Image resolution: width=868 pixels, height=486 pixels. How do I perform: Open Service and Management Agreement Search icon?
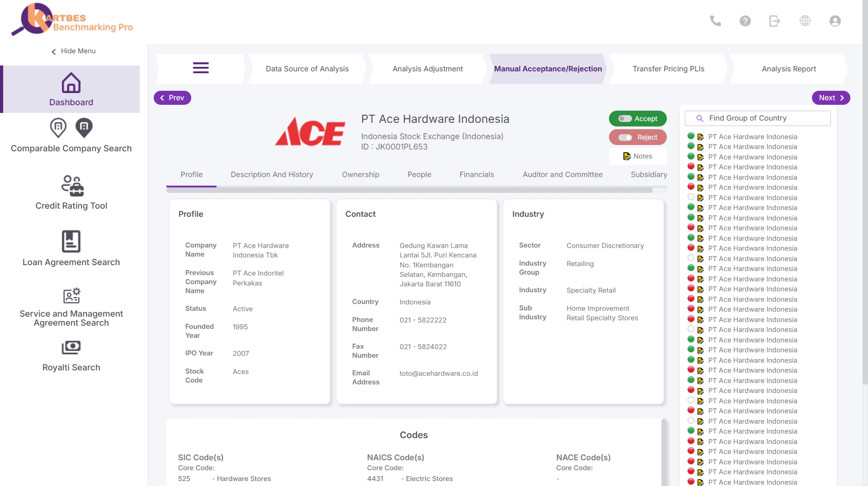tap(71, 296)
